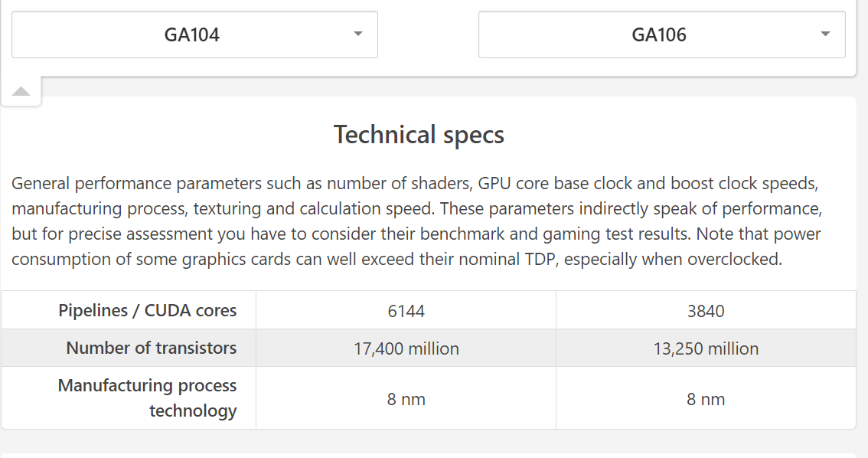Screen dimensions: 868x458
Task: Click the 6144 CUDA cores value
Action: point(406,311)
